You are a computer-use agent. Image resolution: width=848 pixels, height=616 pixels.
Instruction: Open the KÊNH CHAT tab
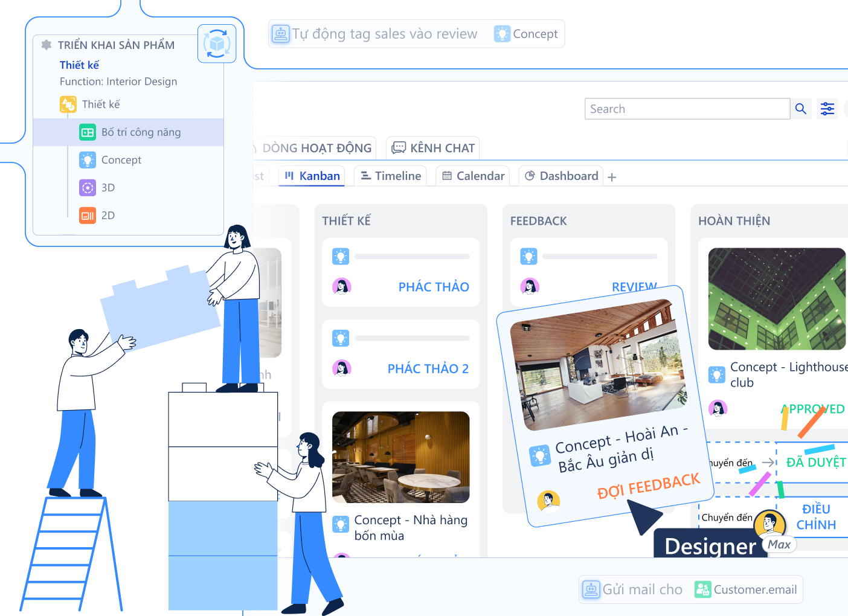433,148
